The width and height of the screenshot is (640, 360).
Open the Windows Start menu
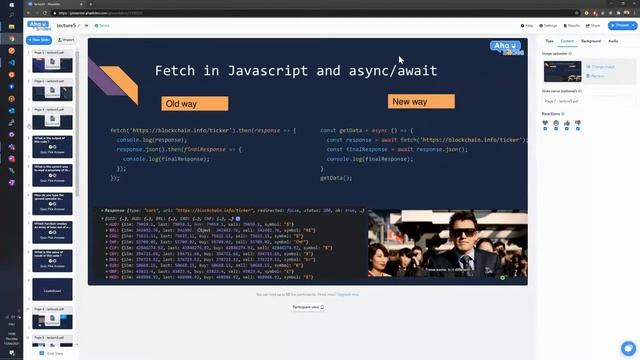pyautogui.click(x=11, y=4)
